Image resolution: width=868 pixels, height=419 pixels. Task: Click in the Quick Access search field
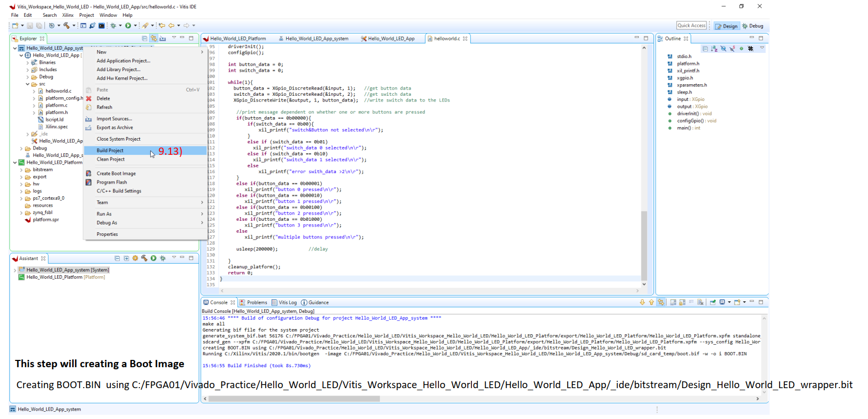691,26
